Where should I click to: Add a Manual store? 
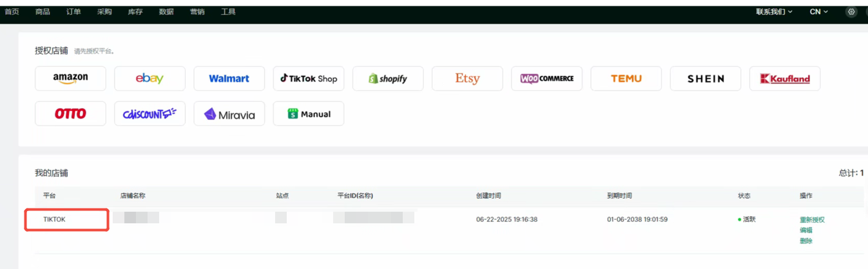(x=309, y=114)
